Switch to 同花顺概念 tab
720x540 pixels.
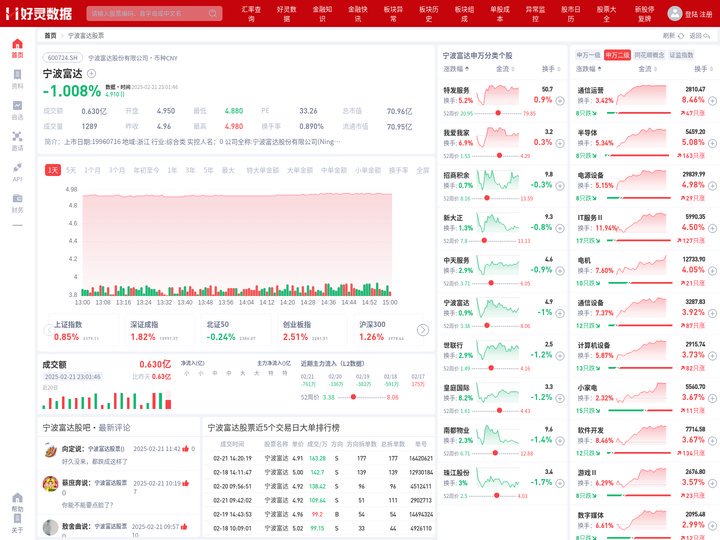pyautogui.click(x=649, y=55)
